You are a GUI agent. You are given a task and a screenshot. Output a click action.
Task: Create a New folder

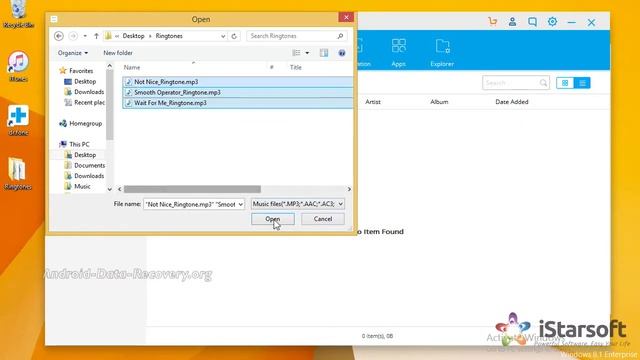118,53
